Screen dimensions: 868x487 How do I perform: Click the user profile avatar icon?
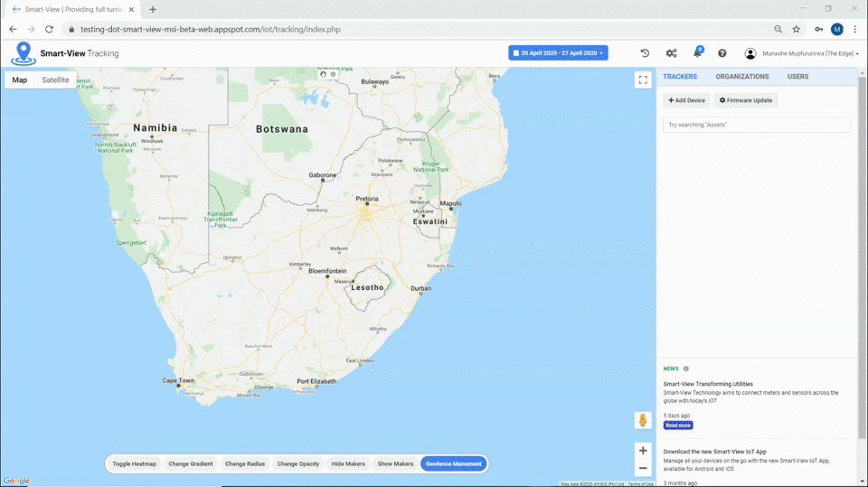coord(750,53)
